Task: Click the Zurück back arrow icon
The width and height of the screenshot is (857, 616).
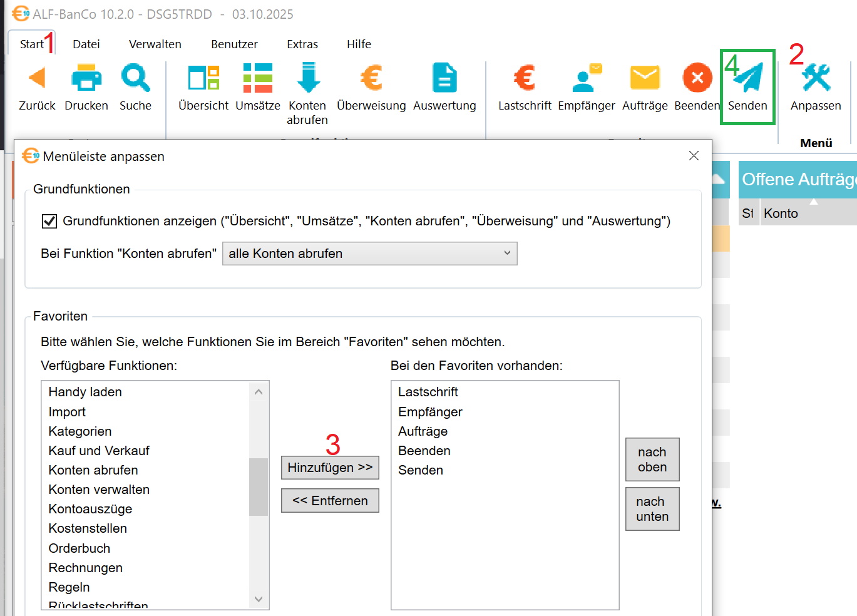Action: (x=37, y=79)
